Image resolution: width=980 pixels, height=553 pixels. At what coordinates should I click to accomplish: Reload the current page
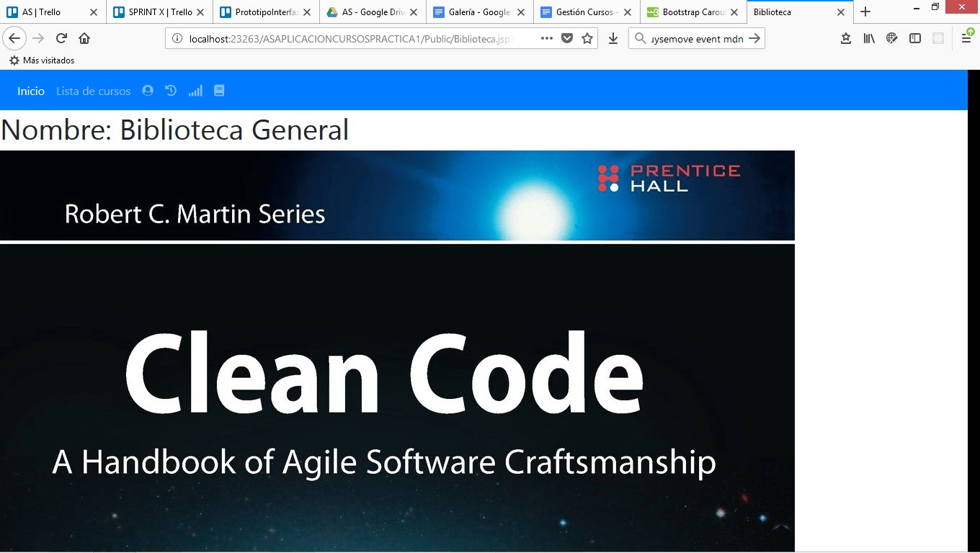[62, 38]
